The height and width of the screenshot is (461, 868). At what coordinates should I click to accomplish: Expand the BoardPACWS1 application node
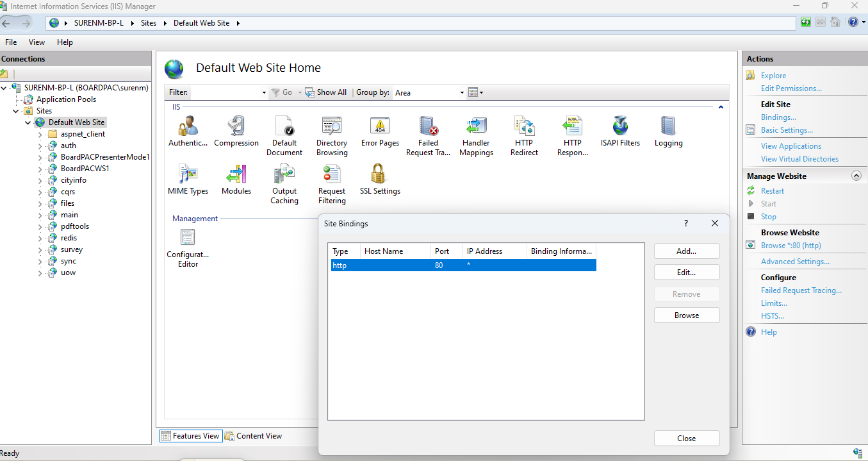point(40,169)
